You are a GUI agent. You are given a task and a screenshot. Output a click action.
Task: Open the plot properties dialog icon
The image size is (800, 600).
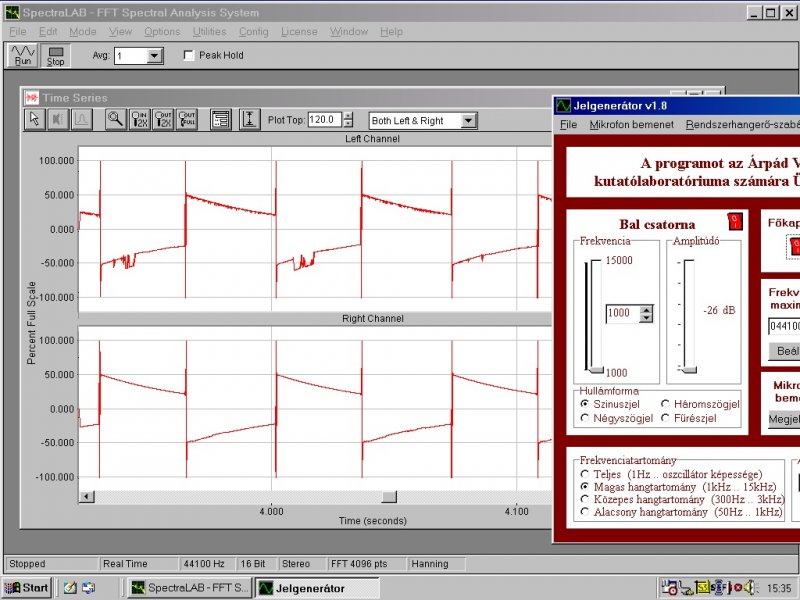tap(221, 119)
